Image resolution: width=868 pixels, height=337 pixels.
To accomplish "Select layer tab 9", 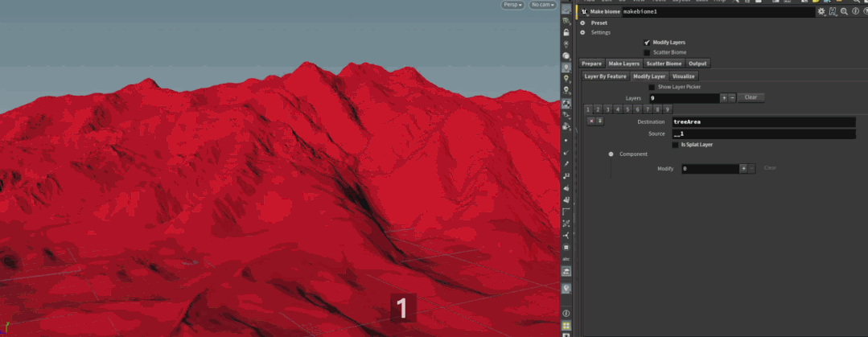I will click(x=668, y=109).
